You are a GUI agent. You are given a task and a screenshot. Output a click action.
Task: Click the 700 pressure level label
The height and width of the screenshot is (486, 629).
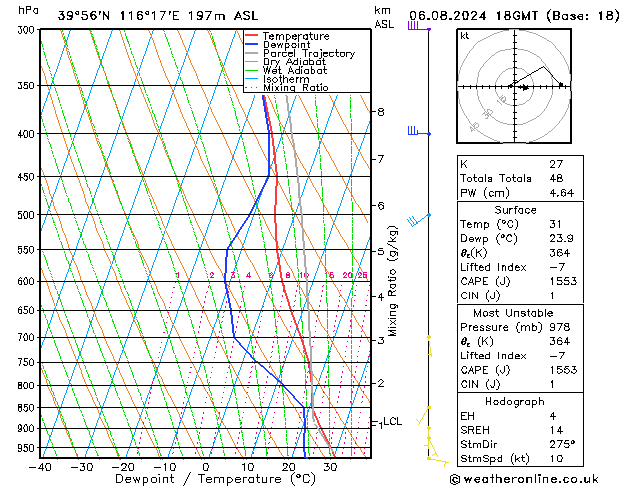[x=28, y=338]
